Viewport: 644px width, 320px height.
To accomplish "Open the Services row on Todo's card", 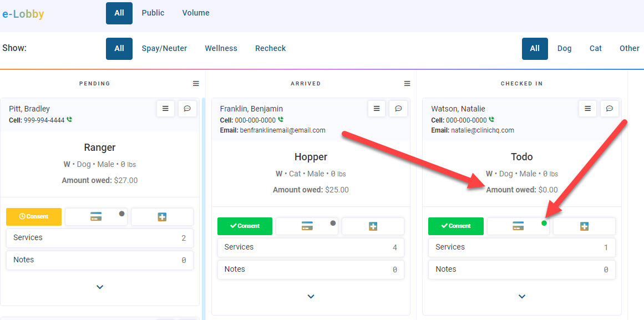I will pos(521,247).
